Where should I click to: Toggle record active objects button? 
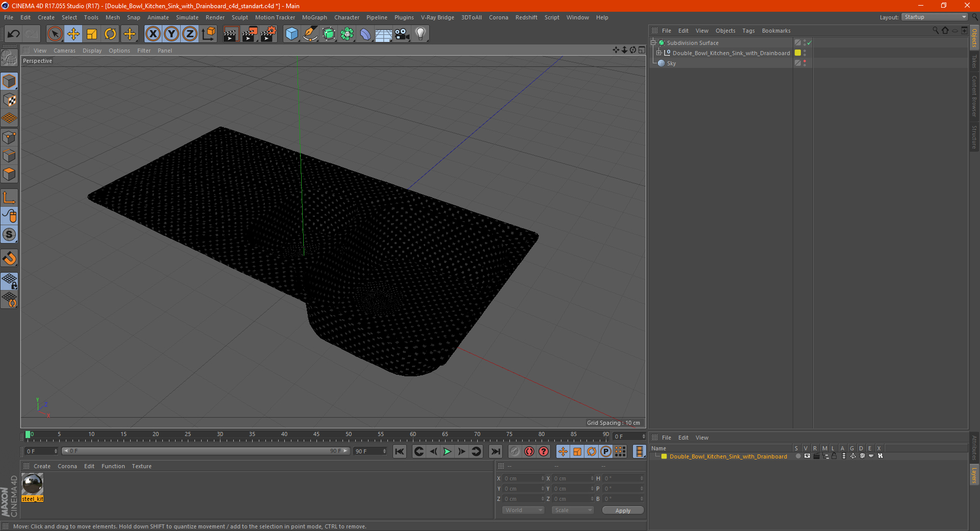[x=515, y=451]
